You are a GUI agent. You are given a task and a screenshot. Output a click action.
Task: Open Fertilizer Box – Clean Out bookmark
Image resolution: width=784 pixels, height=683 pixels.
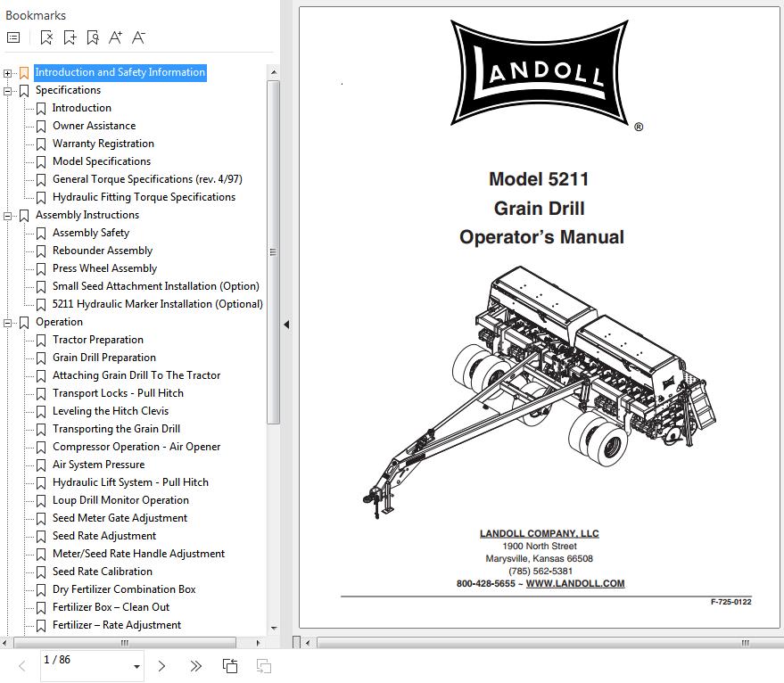[111, 607]
